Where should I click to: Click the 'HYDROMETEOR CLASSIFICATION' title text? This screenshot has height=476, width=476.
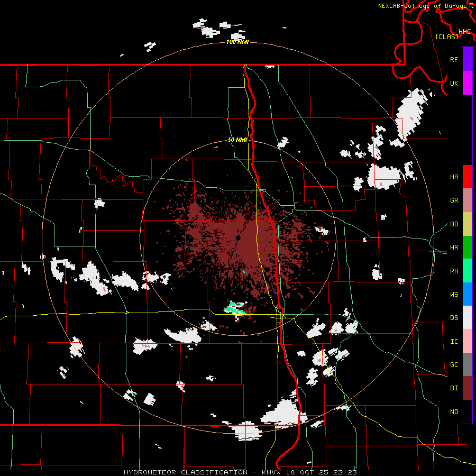point(186,472)
